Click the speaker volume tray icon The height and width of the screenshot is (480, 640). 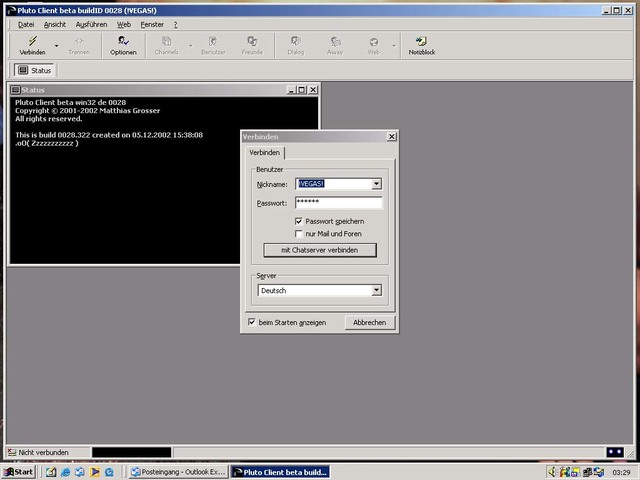pos(553,472)
